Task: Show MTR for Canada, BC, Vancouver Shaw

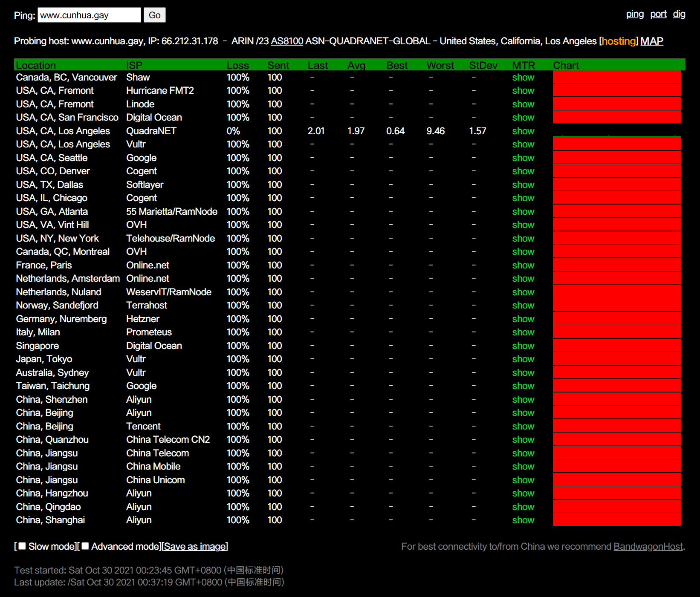Action: [x=523, y=77]
